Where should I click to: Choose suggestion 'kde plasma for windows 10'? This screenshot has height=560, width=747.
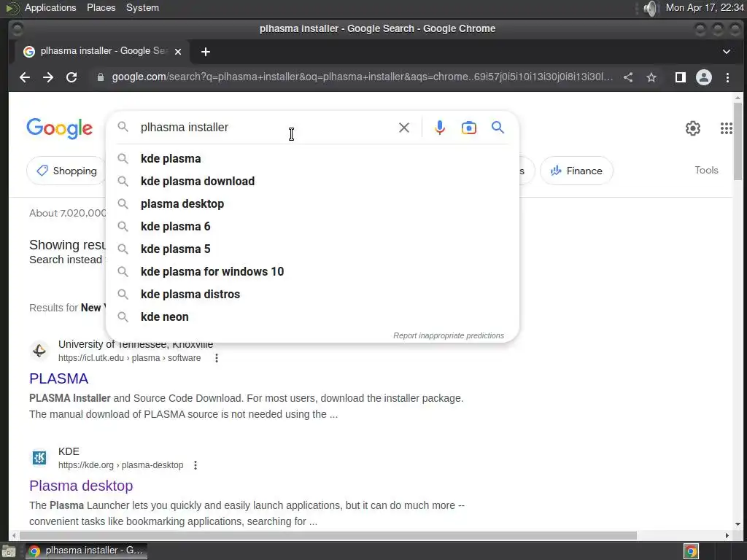pos(312,272)
